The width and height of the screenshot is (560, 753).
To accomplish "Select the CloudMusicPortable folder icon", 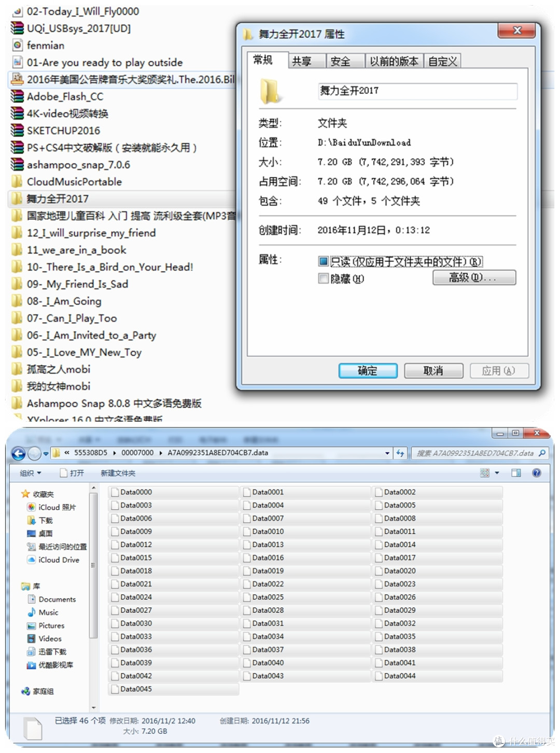I will [x=17, y=182].
